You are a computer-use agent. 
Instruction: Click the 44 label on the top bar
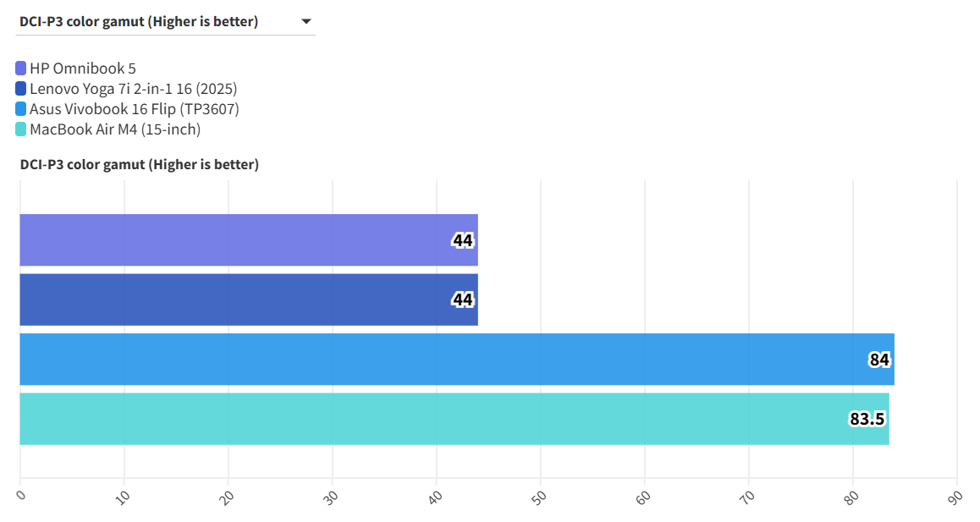point(463,240)
